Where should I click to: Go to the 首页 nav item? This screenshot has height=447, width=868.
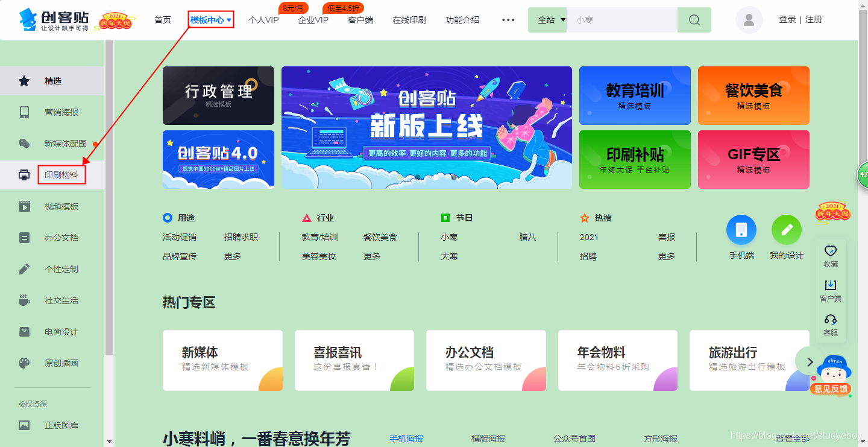(x=163, y=20)
